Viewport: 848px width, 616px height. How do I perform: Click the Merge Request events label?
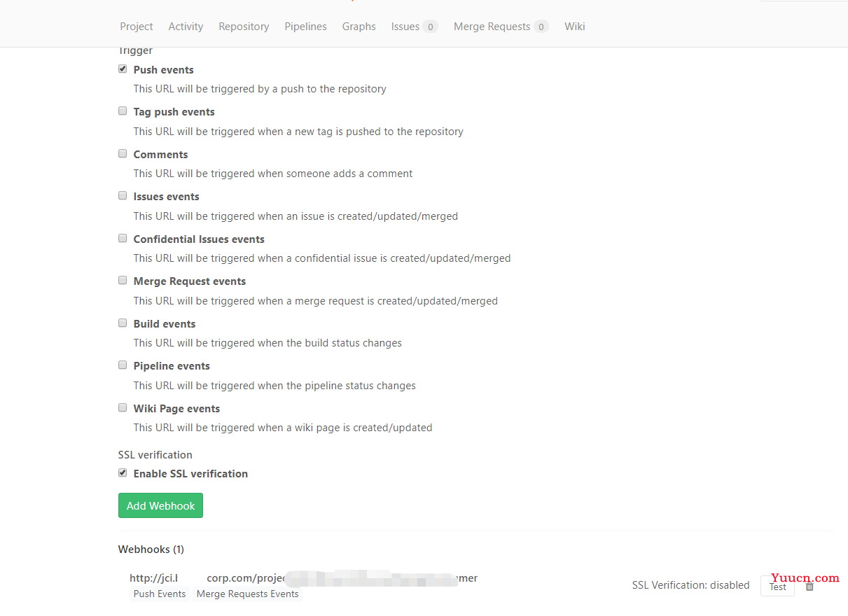pyautogui.click(x=190, y=281)
